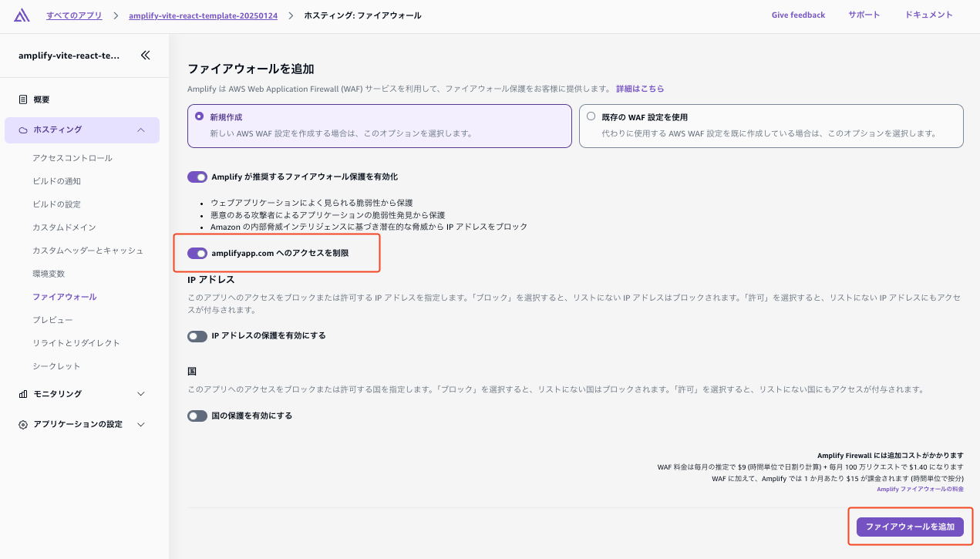Collapse the ホスティング section chevron
Screen dimensions: 980x559
point(141,130)
